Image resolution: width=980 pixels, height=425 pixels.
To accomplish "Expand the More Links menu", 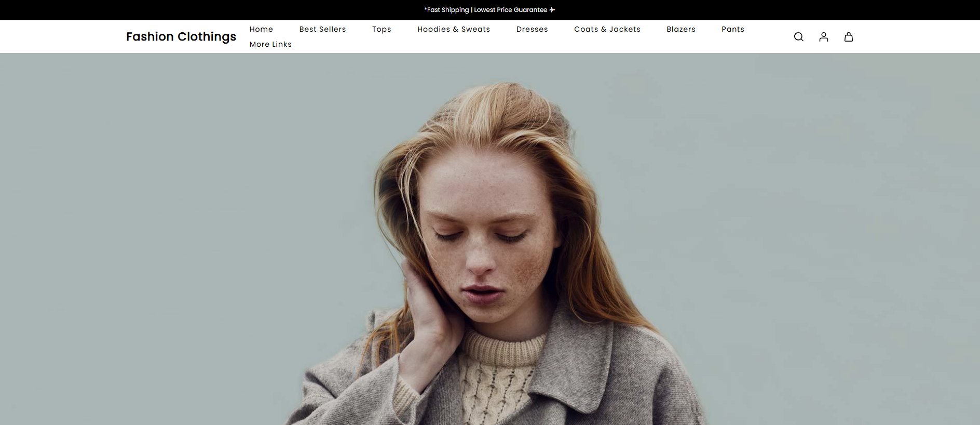I will coord(270,44).
